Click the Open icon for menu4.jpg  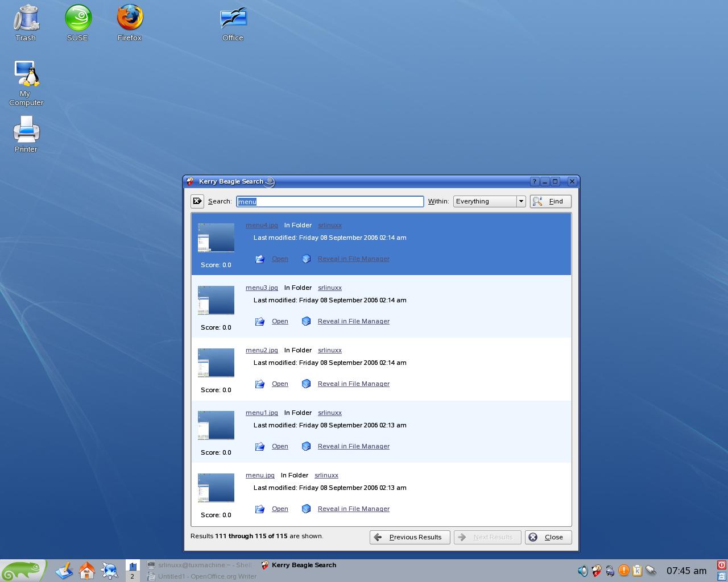point(260,259)
